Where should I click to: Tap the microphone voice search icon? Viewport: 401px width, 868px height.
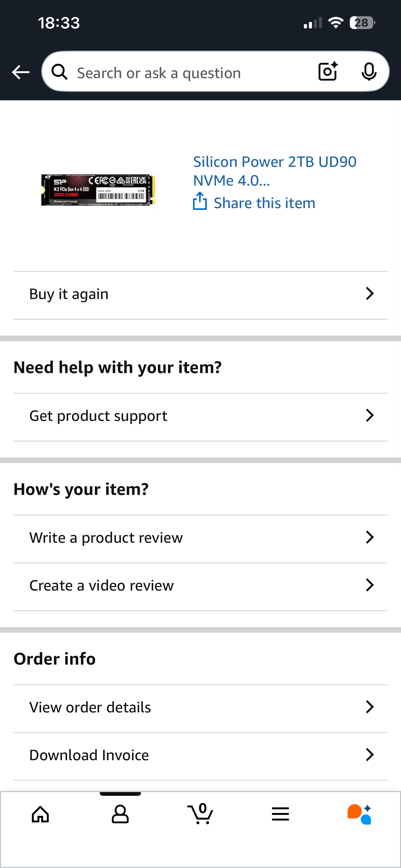(369, 72)
